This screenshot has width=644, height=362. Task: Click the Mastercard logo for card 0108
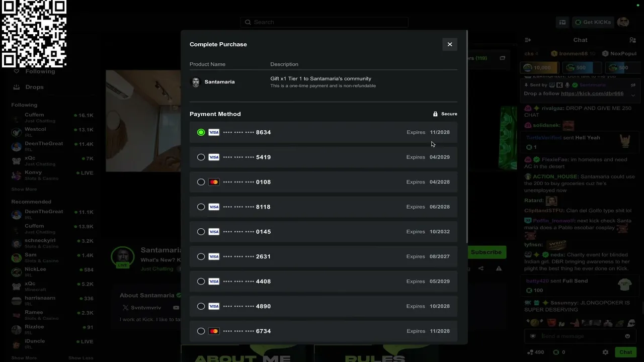pos(214,182)
